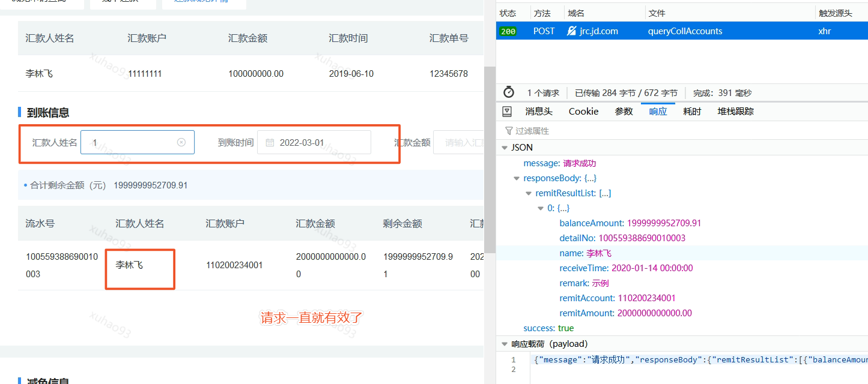Switch to the 参数 tab
Viewport: 868px width, 384px height.
tap(624, 111)
